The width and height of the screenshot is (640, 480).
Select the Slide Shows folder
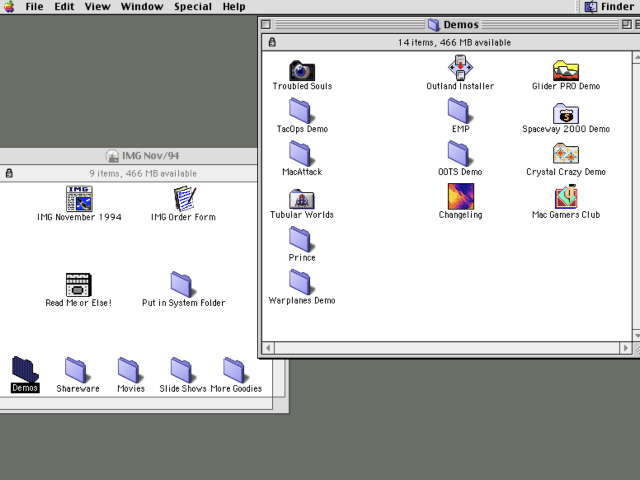(x=182, y=370)
